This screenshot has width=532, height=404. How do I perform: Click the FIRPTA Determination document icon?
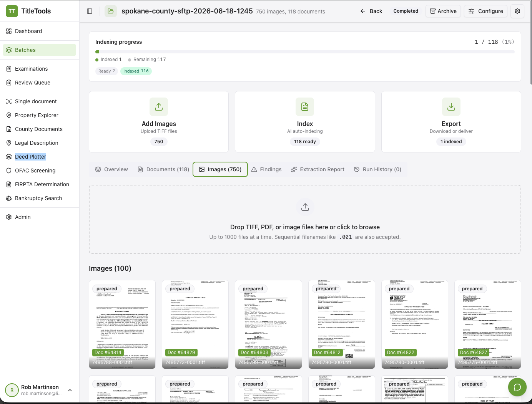click(9, 184)
